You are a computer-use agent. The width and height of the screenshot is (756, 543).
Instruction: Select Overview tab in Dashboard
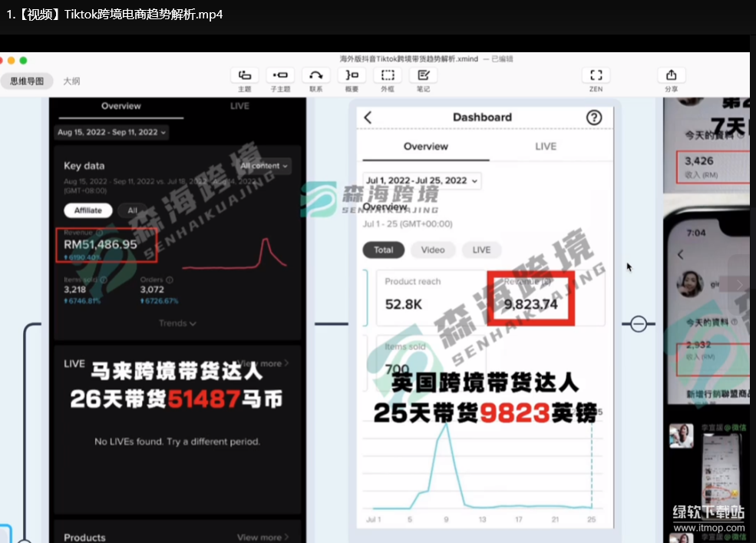pyautogui.click(x=426, y=146)
